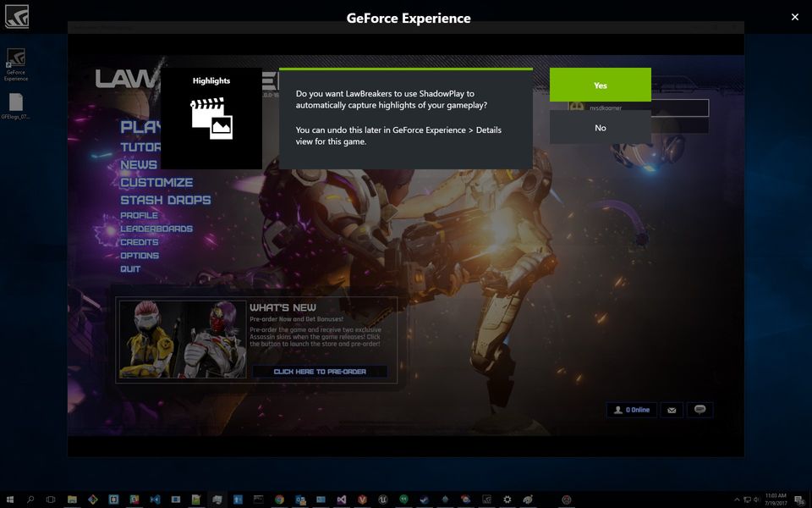Open the Paint palette taskbar icon
The height and width of the screenshot is (508, 812).
click(x=528, y=500)
